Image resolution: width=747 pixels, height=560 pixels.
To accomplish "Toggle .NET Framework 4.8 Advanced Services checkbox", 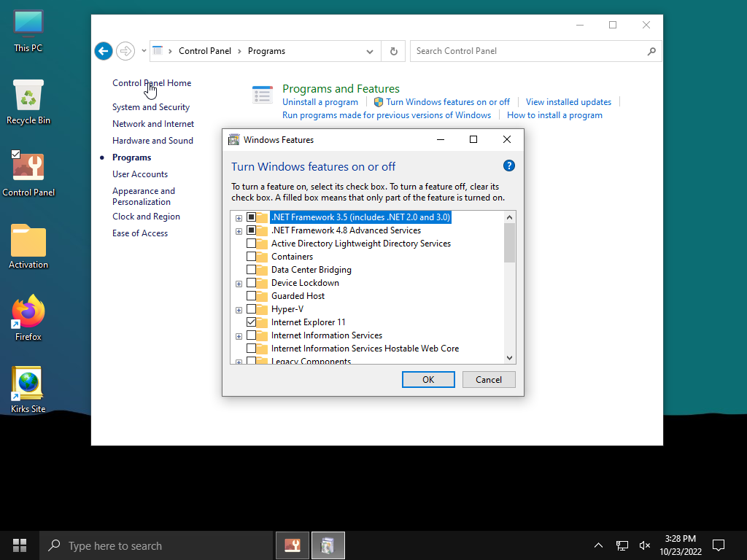I will coord(251,230).
